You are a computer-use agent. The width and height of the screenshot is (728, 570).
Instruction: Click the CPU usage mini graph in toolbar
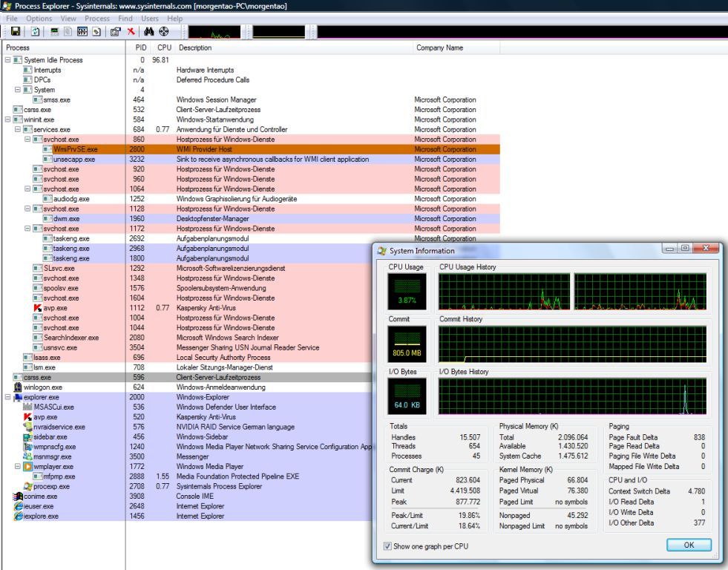coord(214,32)
